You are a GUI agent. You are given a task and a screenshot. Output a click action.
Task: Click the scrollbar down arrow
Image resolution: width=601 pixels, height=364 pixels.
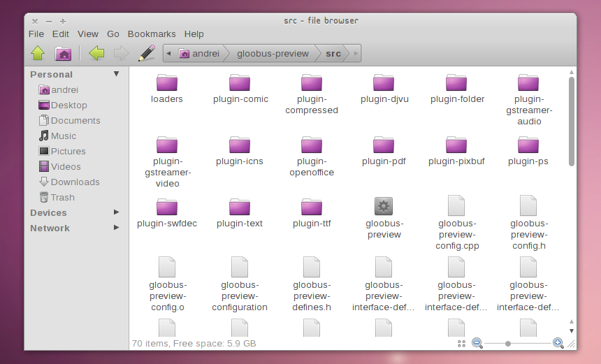(572, 330)
